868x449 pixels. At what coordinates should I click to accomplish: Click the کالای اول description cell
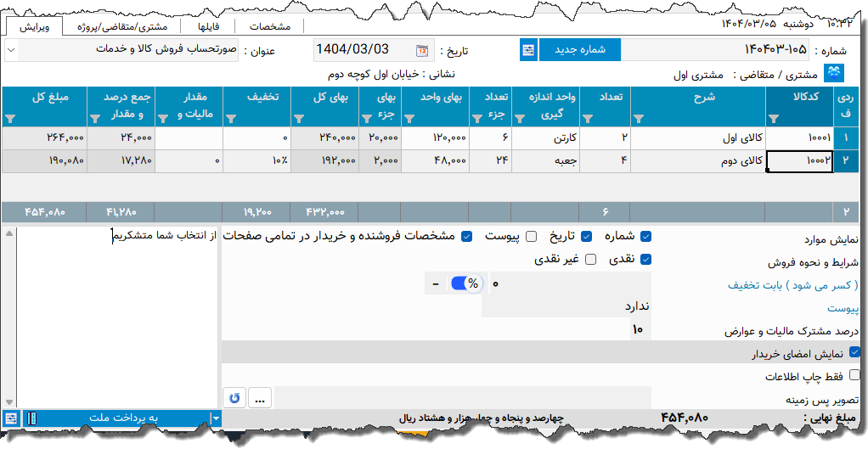(698, 138)
